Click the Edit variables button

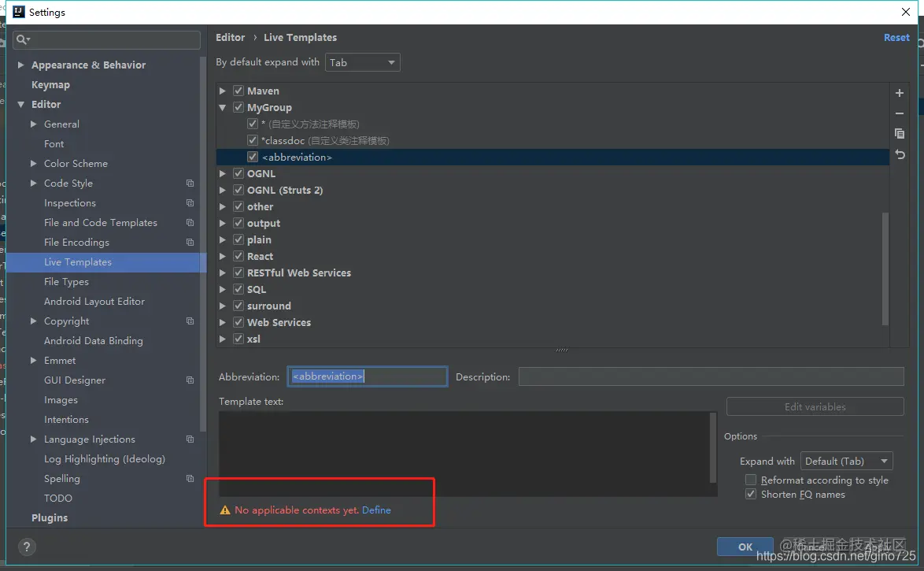tap(815, 406)
